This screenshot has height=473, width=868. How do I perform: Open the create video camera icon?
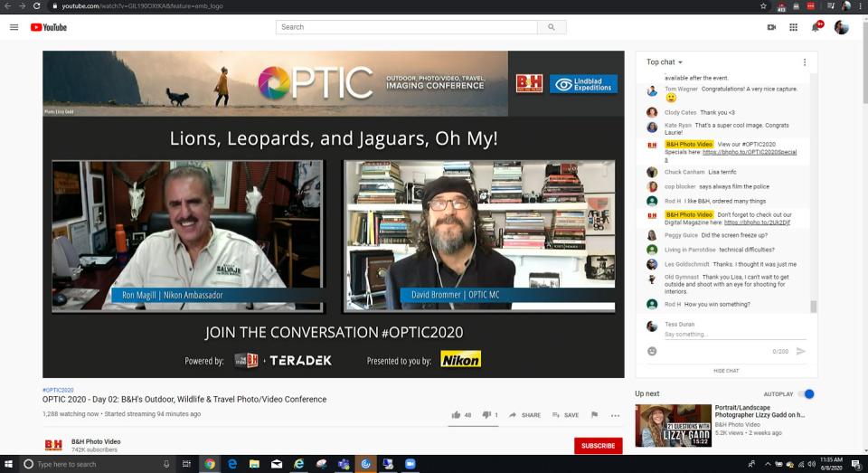point(771,27)
